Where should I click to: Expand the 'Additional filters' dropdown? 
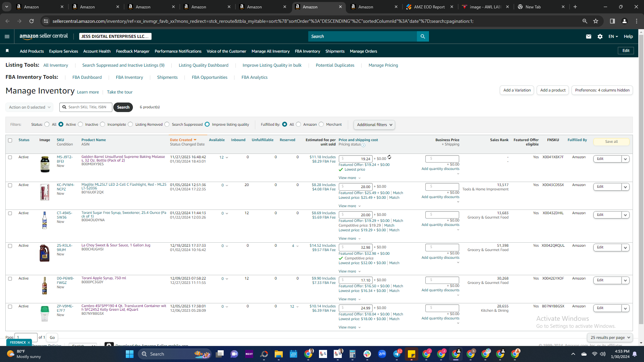[x=374, y=125]
